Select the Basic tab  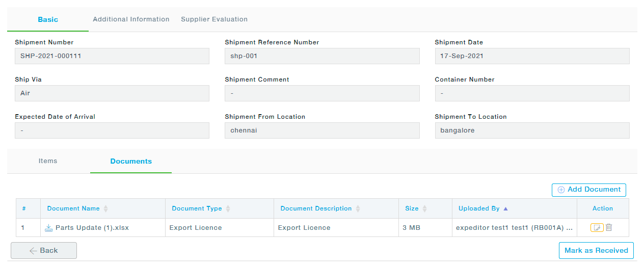coord(48,19)
